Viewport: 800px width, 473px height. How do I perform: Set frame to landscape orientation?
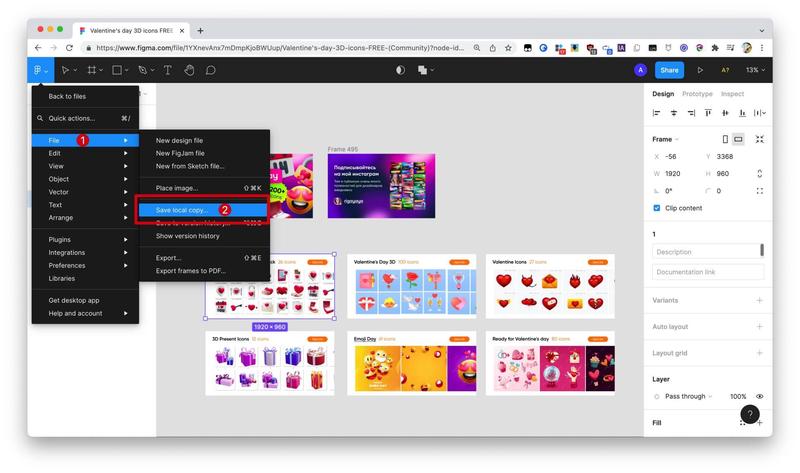(738, 139)
